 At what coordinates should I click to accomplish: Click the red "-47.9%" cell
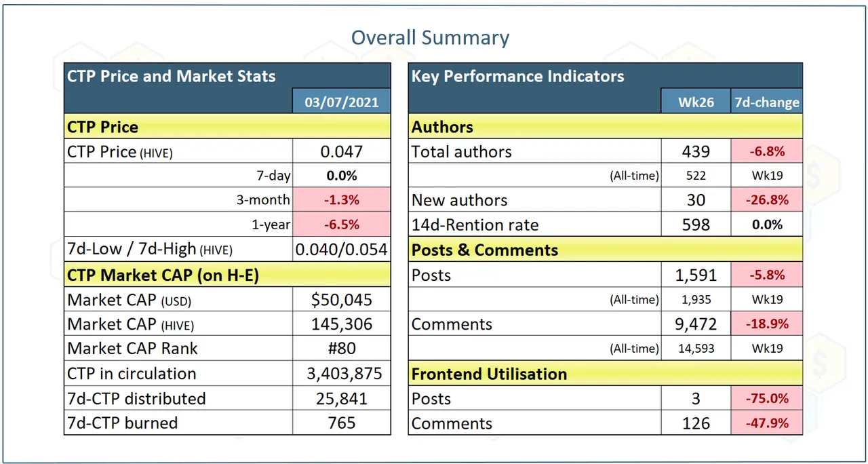tap(767, 423)
